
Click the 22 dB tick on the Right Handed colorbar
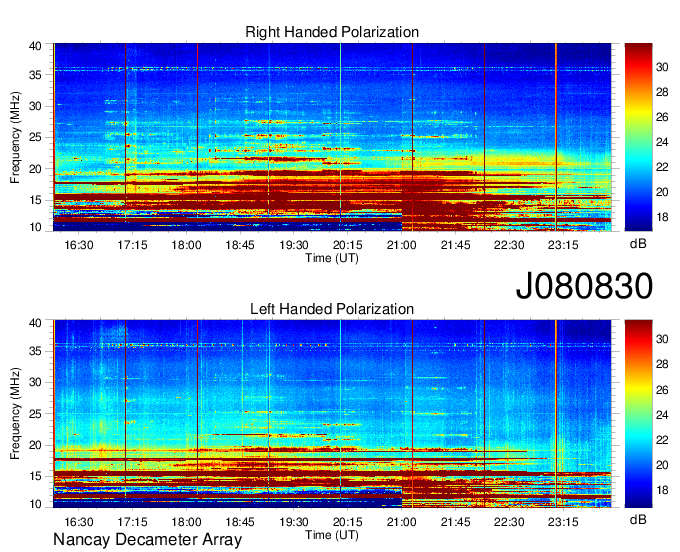coord(662,167)
